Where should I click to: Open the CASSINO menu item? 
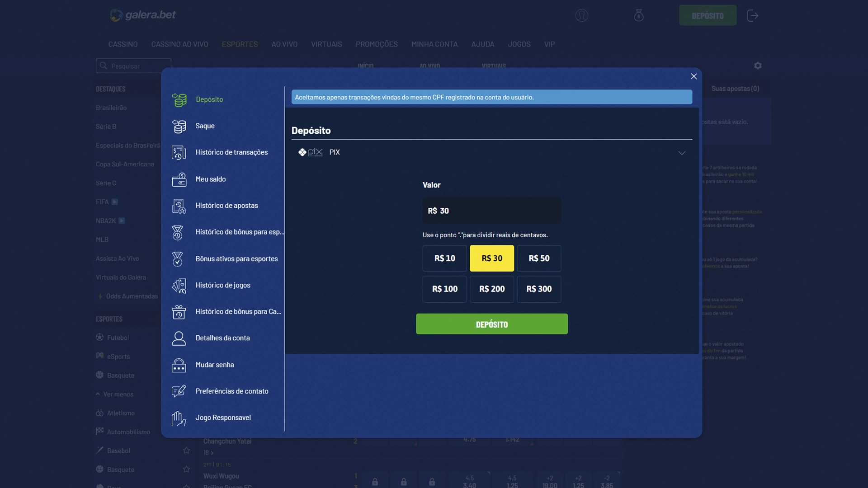[123, 44]
